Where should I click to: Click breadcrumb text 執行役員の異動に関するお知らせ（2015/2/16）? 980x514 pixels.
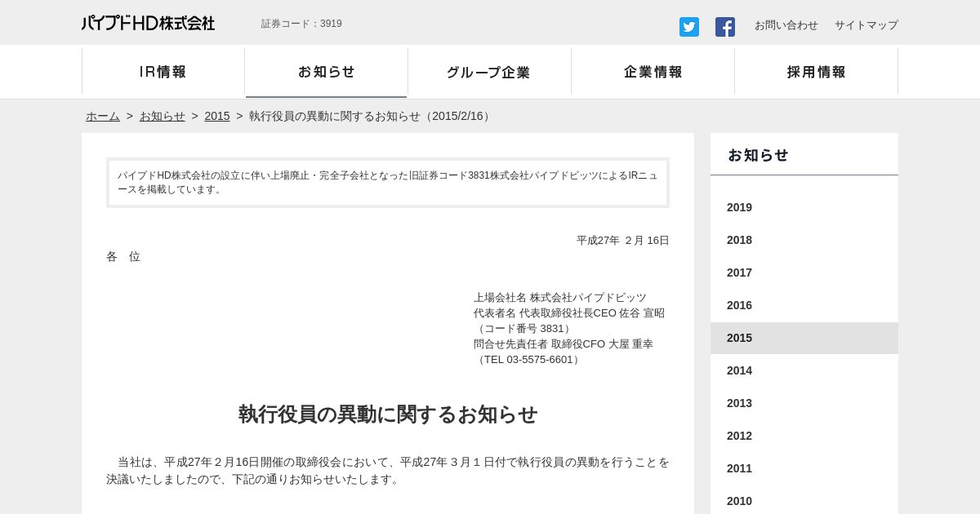tap(372, 116)
